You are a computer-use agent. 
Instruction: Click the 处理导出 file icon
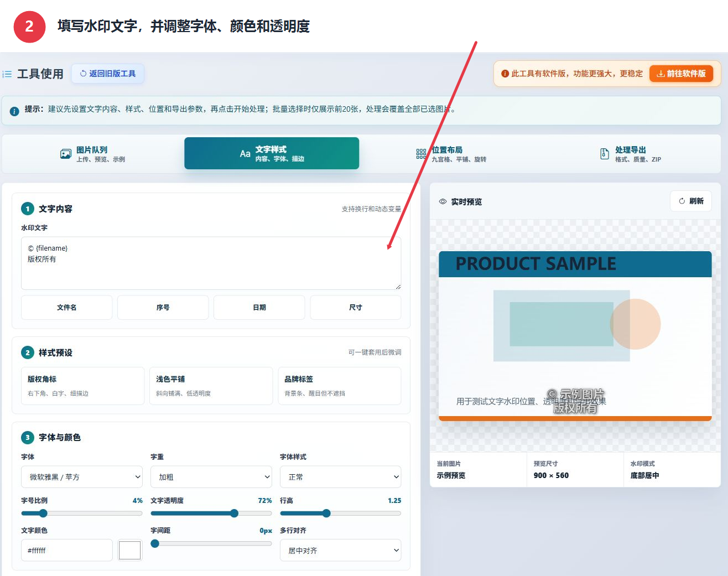(605, 154)
